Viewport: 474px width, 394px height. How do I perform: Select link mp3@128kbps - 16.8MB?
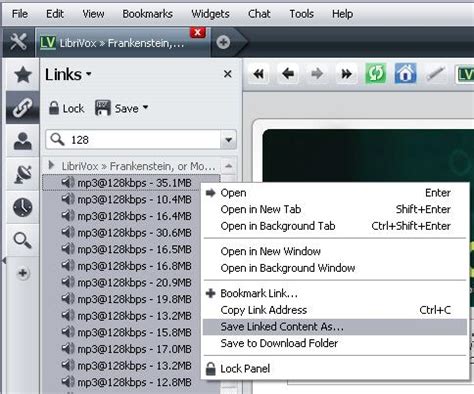click(x=131, y=266)
